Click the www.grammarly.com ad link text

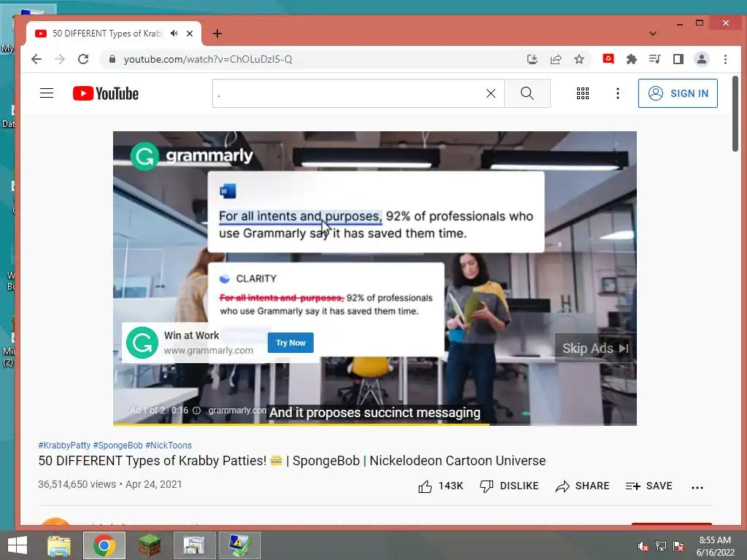click(209, 351)
